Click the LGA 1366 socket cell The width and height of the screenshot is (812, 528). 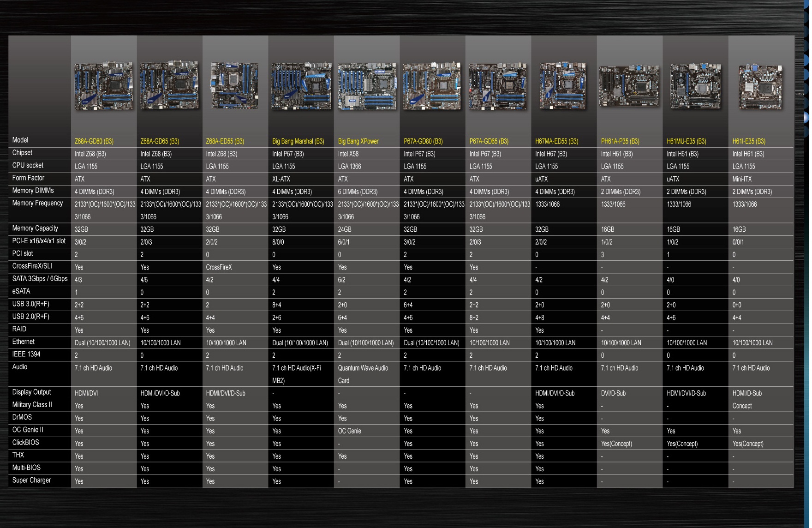point(350,166)
